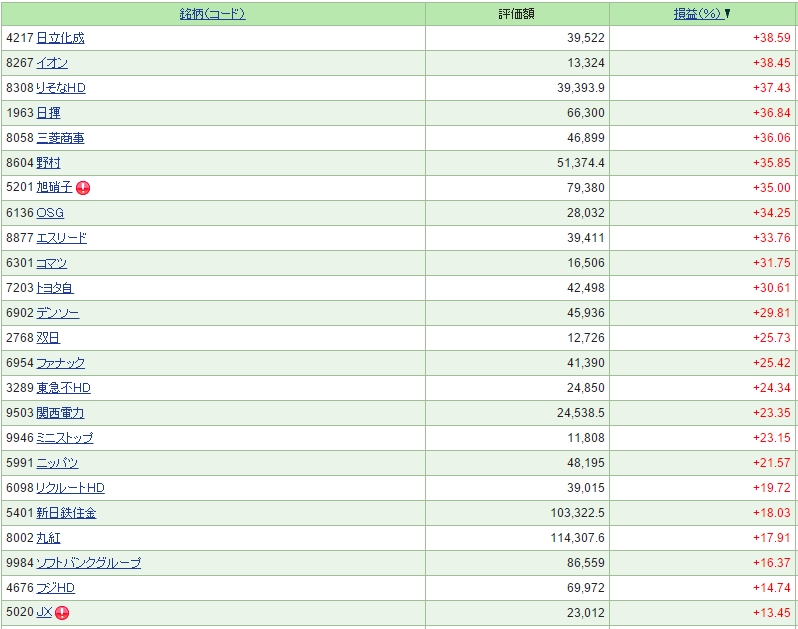The width and height of the screenshot is (798, 629).
Task: Open the OSG stock link
Action: [50, 213]
